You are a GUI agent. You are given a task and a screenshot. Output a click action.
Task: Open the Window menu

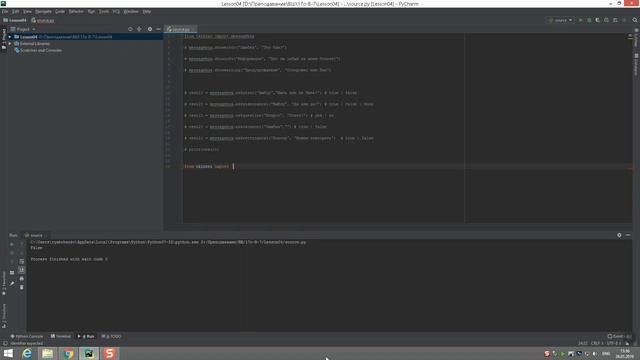coord(131,11)
